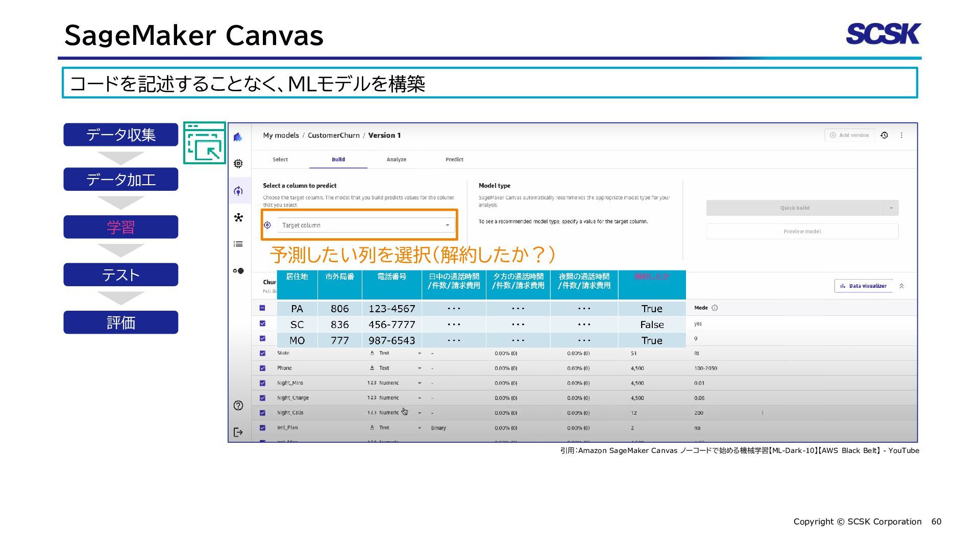Click the toggle-shaped sidebar icon

(x=238, y=271)
